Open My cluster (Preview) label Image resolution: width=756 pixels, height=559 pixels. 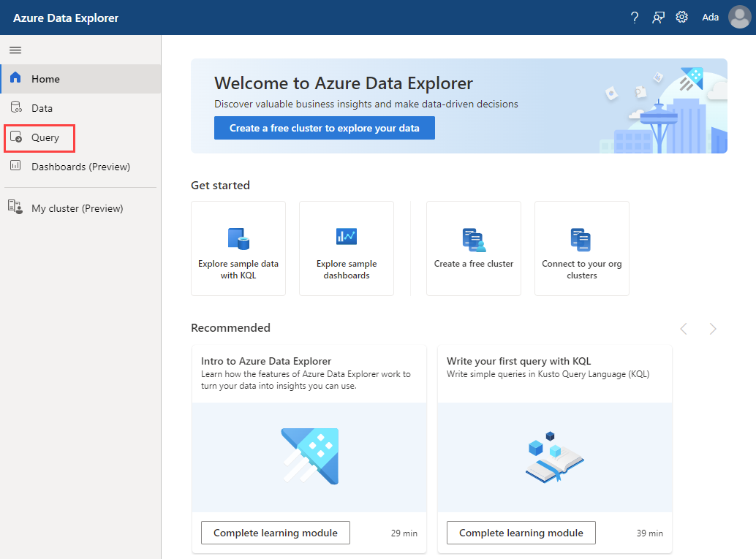coord(78,209)
